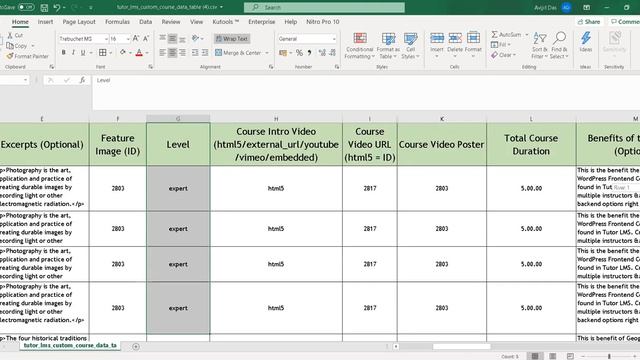Screen dimensions: 640x360
Task: Click the Merge & Center button
Action: [x=238, y=53]
